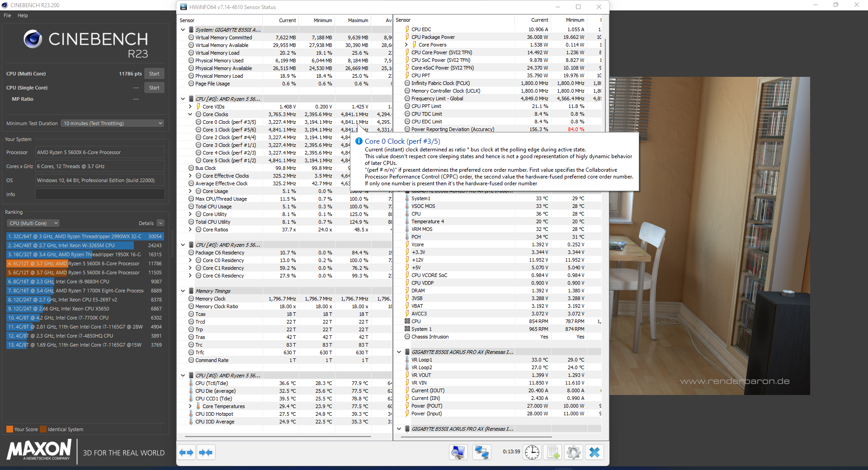Image resolution: width=868 pixels, height=470 pixels.
Task: Click the fan icon beside System 1 RPM
Action: (x=407, y=329)
